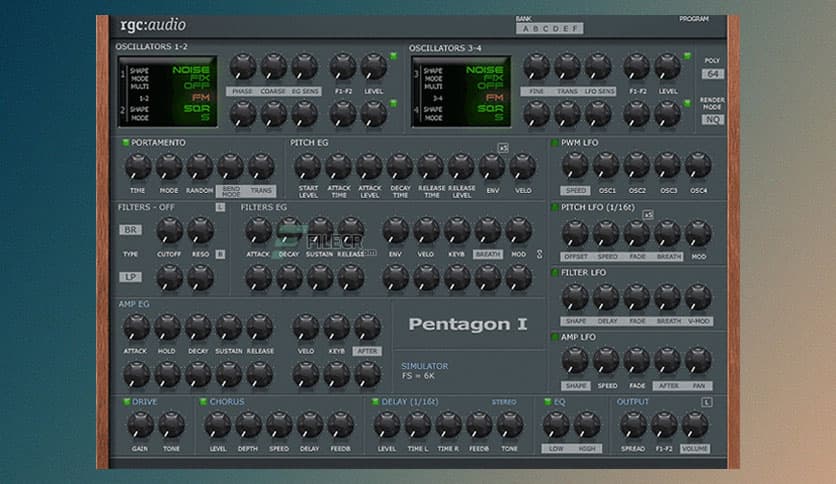Change the 3-4 FM routing value
The width and height of the screenshot is (836, 484).
494,98
